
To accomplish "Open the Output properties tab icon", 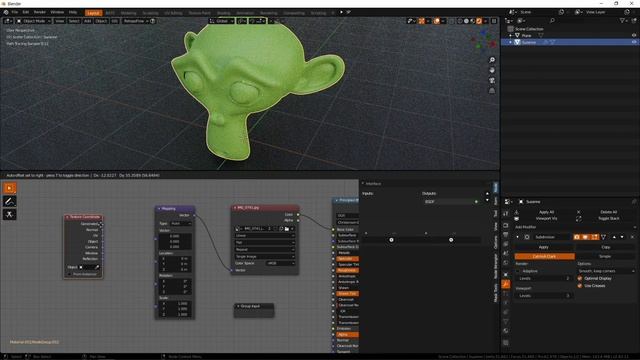I will [x=506, y=235].
